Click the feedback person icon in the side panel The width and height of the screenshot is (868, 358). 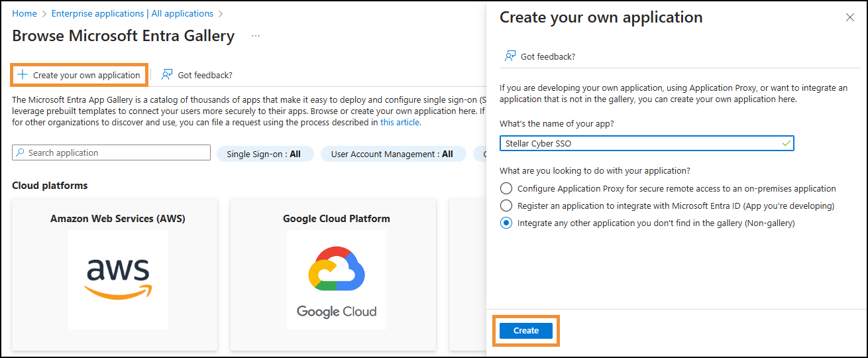[510, 56]
